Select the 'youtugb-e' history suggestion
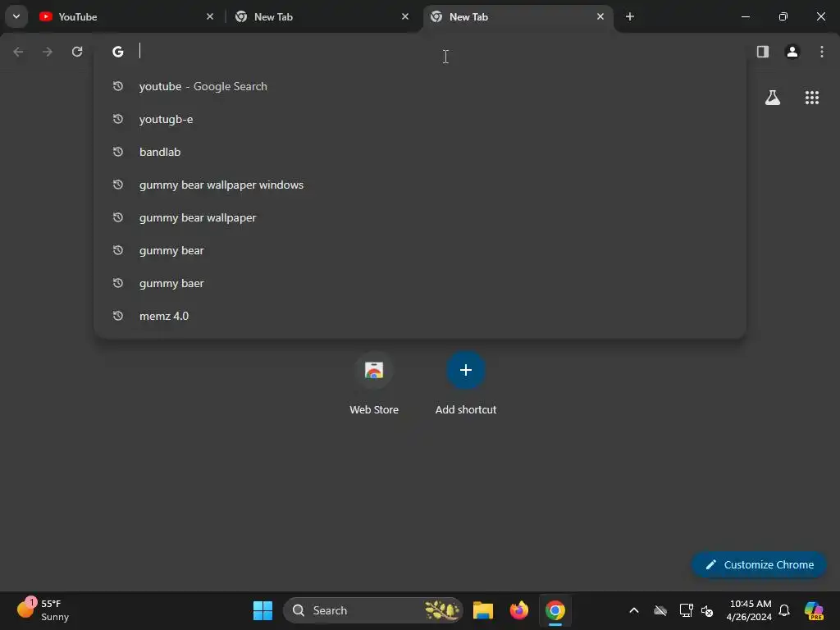Image resolution: width=840 pixels, height=630 pixels. pyautogui.click(x=420, y=119)
